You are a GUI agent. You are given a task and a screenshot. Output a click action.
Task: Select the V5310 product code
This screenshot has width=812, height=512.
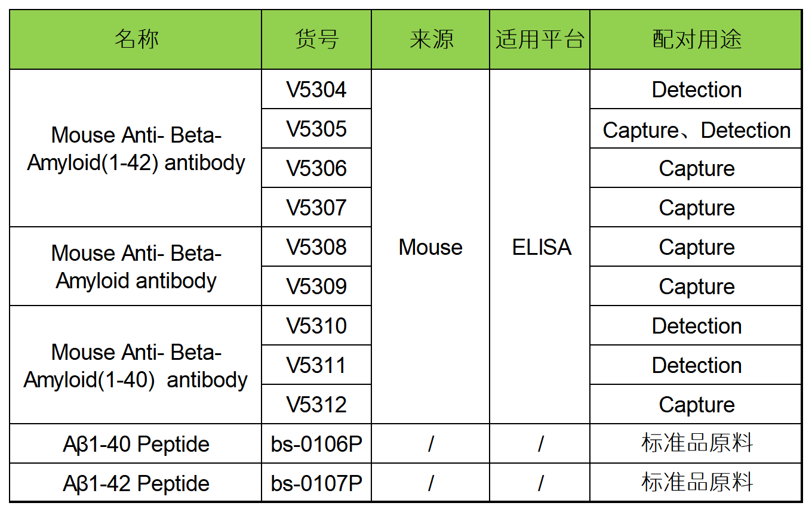(316, 326)
